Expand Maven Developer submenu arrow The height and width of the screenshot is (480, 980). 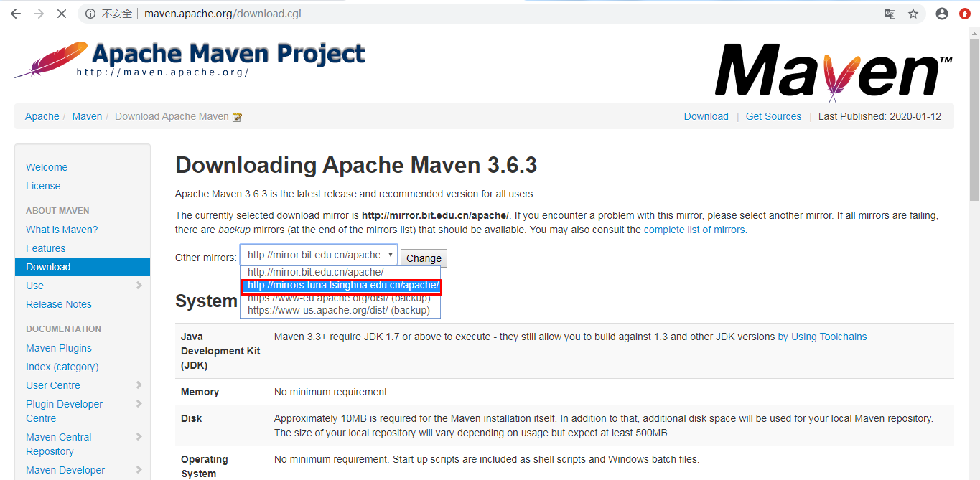pos(139,470)
